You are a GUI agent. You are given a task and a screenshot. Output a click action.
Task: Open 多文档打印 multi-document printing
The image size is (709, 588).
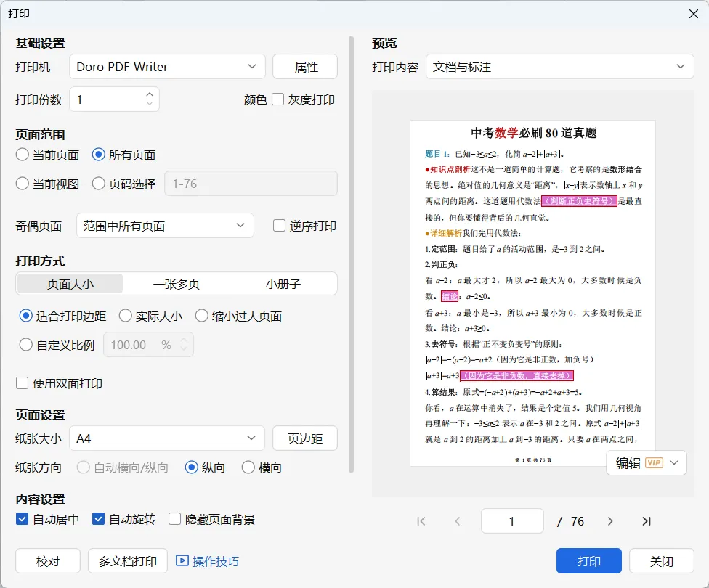pos(128,561)
